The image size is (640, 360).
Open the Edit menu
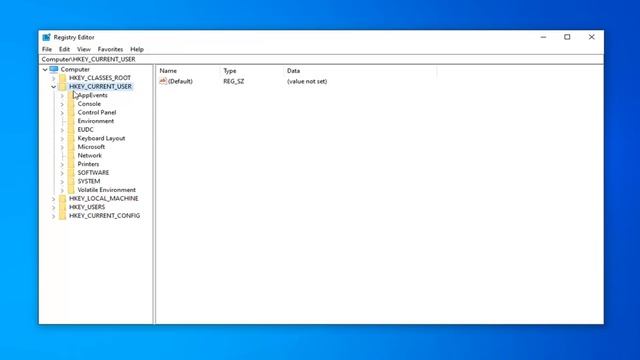tap(64, 49)
